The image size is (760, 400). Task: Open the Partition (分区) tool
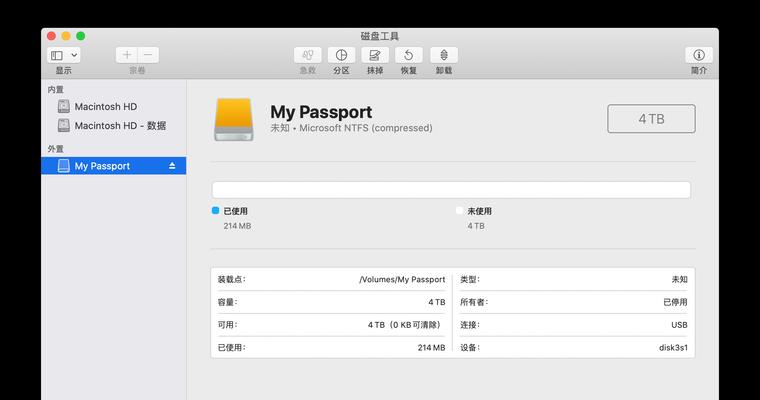coord(341,55)
